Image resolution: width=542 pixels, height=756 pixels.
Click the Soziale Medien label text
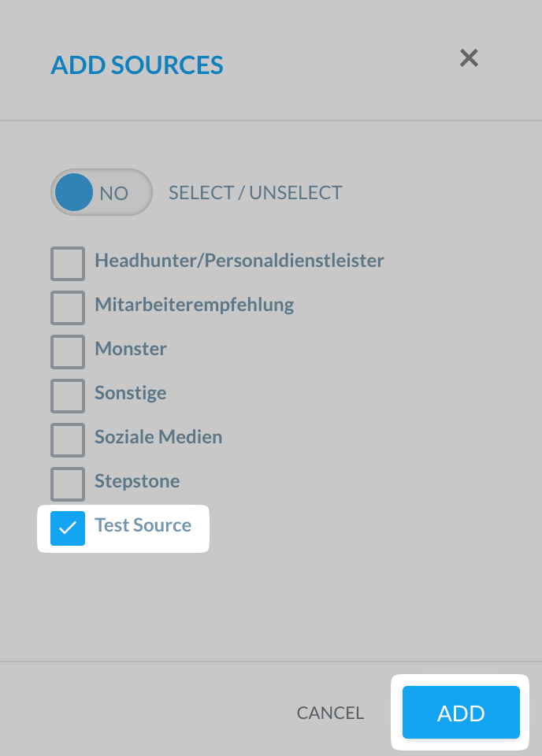158,437
